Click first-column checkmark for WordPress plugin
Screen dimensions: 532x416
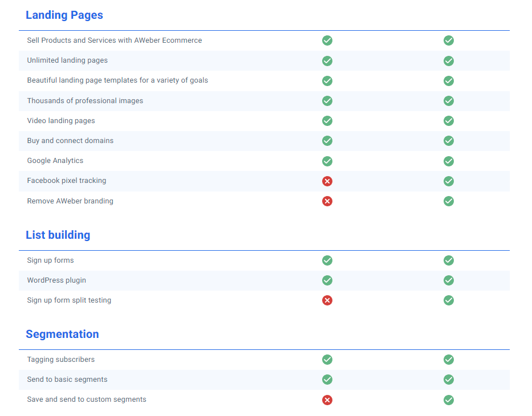(327, 281)
